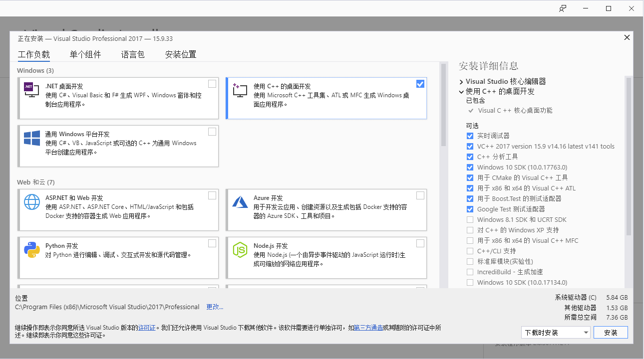
Task: Collapse the 使用 C++ 的桌面开发 details
Action: (461, 91)
